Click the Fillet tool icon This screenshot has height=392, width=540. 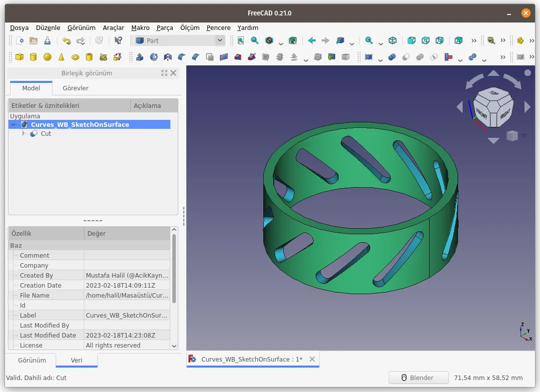(182, 57)
